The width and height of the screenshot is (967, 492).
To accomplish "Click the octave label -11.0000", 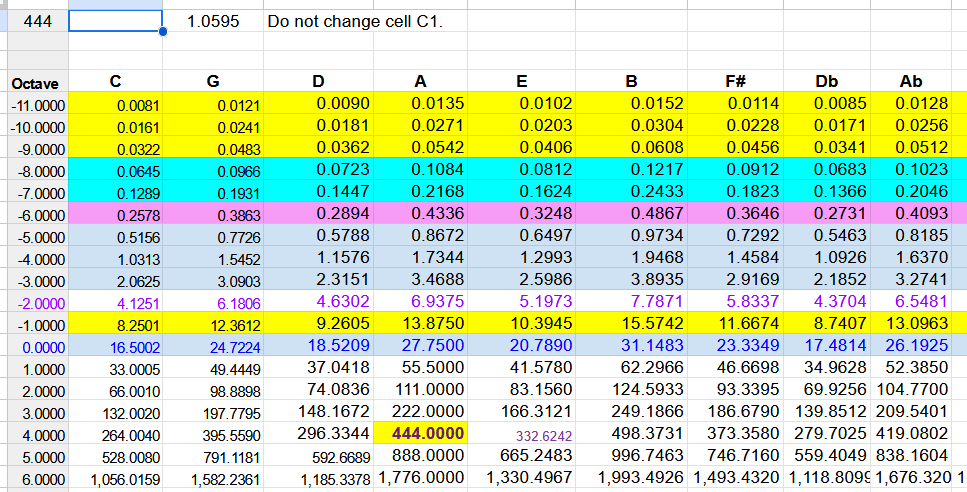I will coord(34,105).
